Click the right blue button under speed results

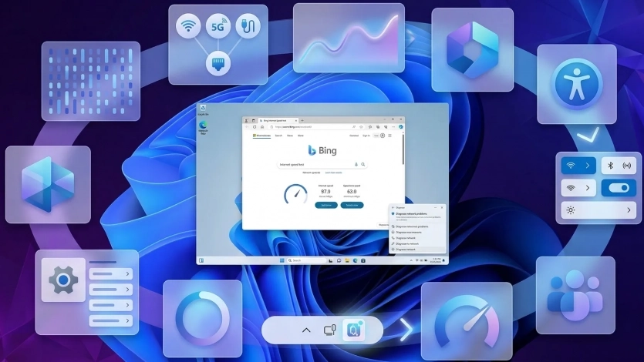pyautogui.click(x=352, y=205)
